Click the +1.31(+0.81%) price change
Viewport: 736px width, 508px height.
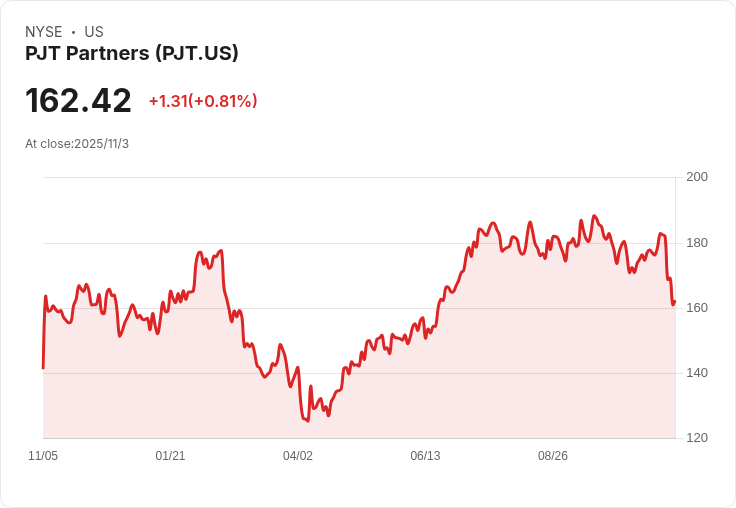tap(203, 101)
